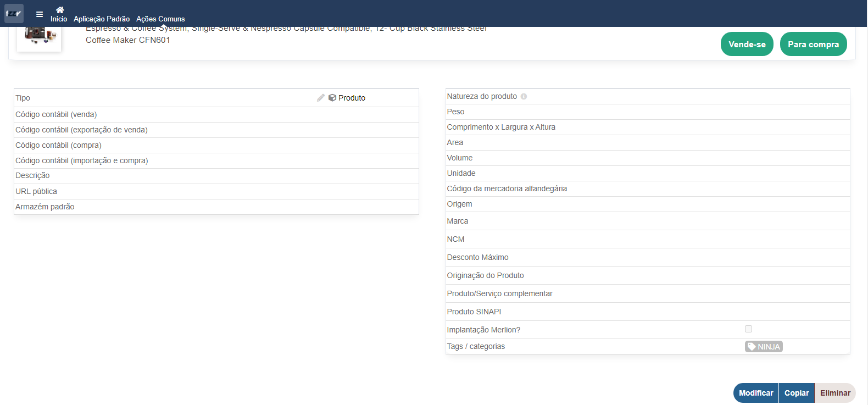Open the hamburger menu
This screenshot has width=868, height=405.
(x=40, y=14)
